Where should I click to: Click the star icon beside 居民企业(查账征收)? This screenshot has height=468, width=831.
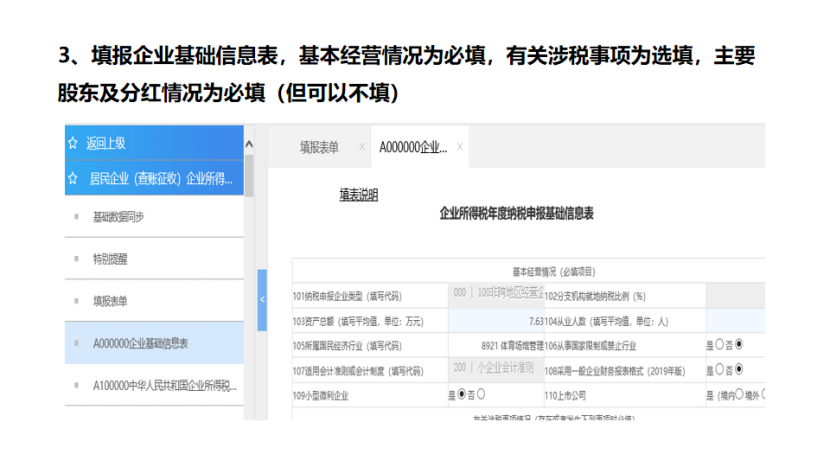tap(73, 178)
